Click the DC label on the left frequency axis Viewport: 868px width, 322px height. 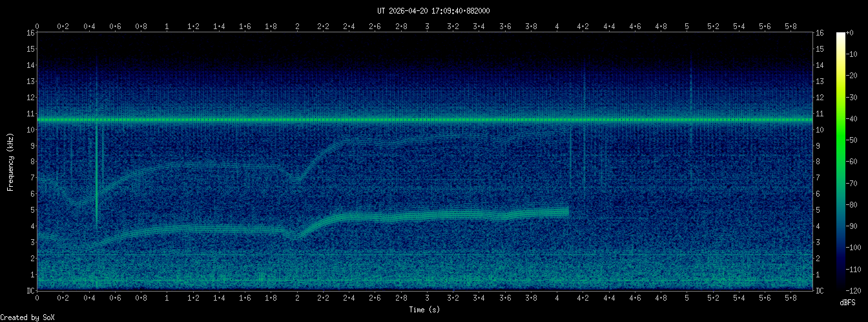[x=30, y=290]
